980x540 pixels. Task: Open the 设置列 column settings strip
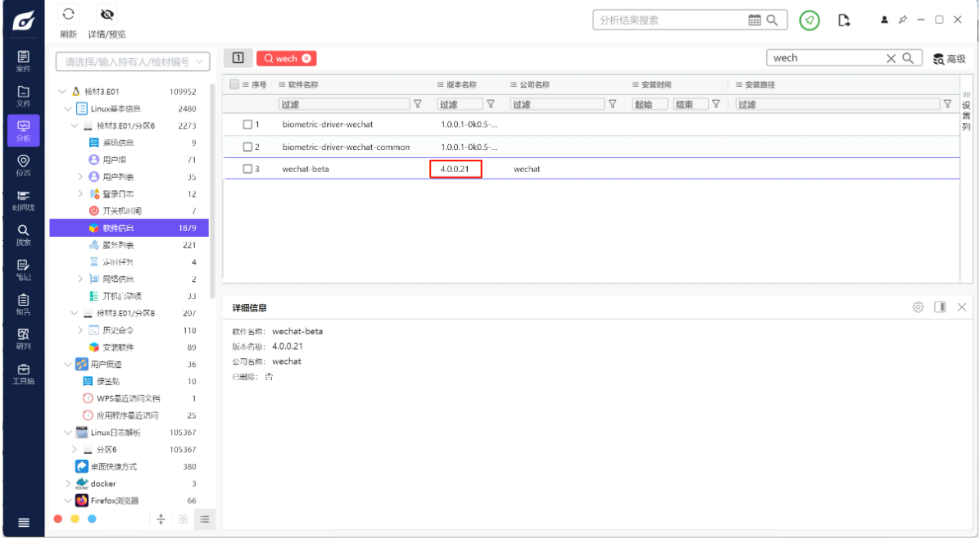coord(966,111)
